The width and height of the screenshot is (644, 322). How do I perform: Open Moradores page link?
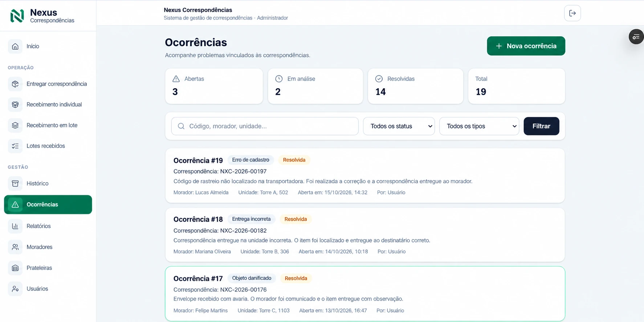(48, 247)
